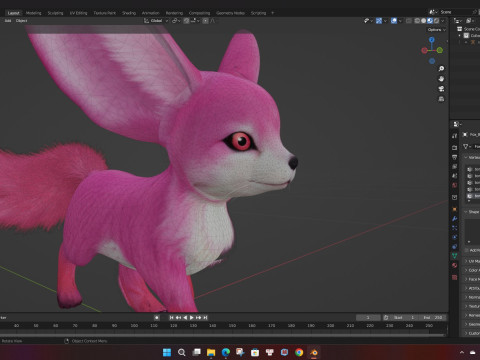This screenshot has width=480, height=360.
Task: Open the Material properties tab
Action: tap(455, 265)
